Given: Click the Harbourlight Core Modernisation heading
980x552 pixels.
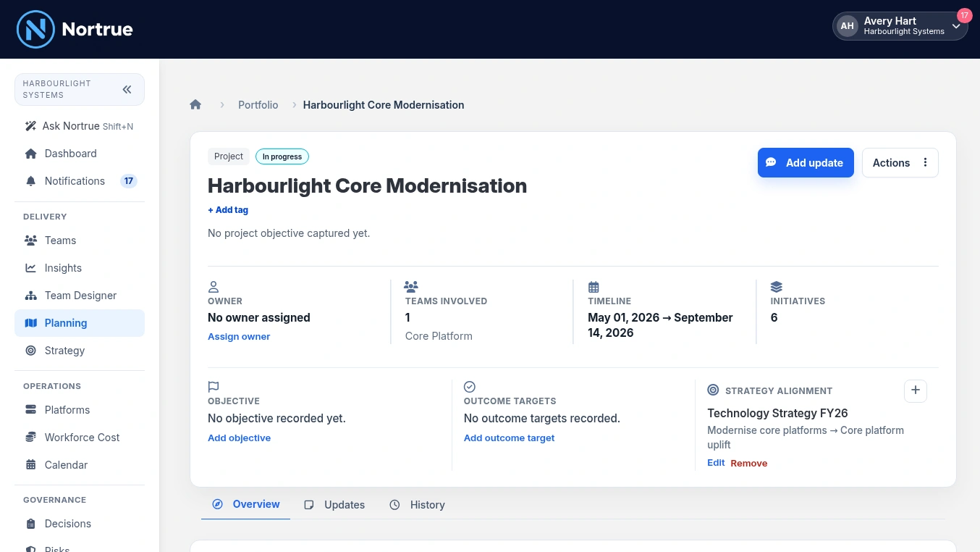Looking at the screenshot, I should click(367, 185).
